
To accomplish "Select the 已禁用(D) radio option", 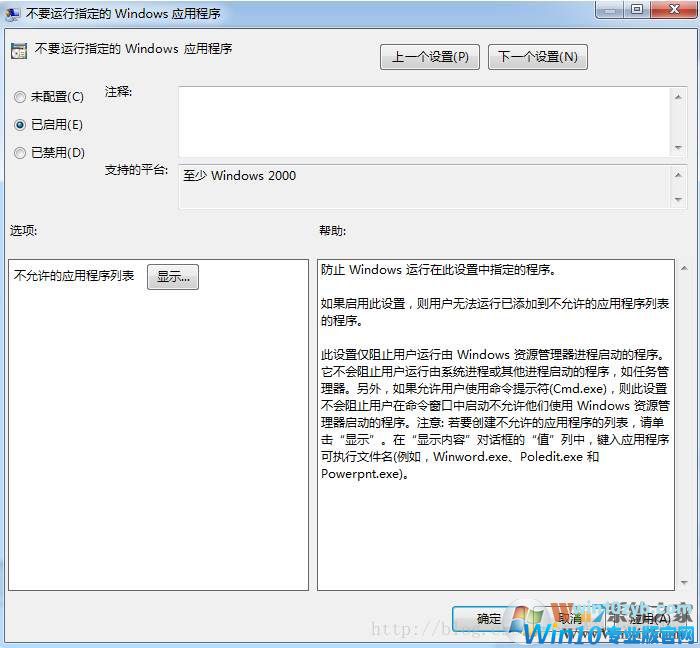I will click(x=20, y=153).
